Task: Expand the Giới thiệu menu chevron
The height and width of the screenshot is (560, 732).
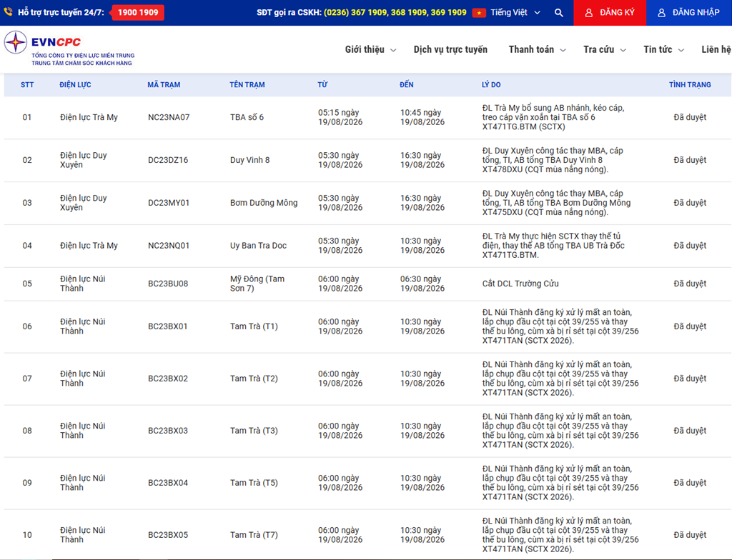Action: (x=393, y=50)
